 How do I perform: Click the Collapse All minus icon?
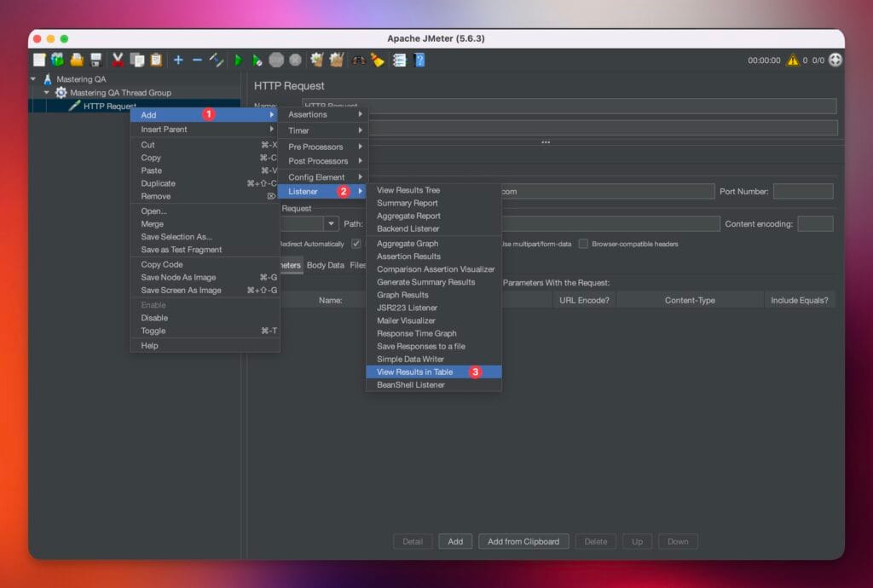coord(197,61)
